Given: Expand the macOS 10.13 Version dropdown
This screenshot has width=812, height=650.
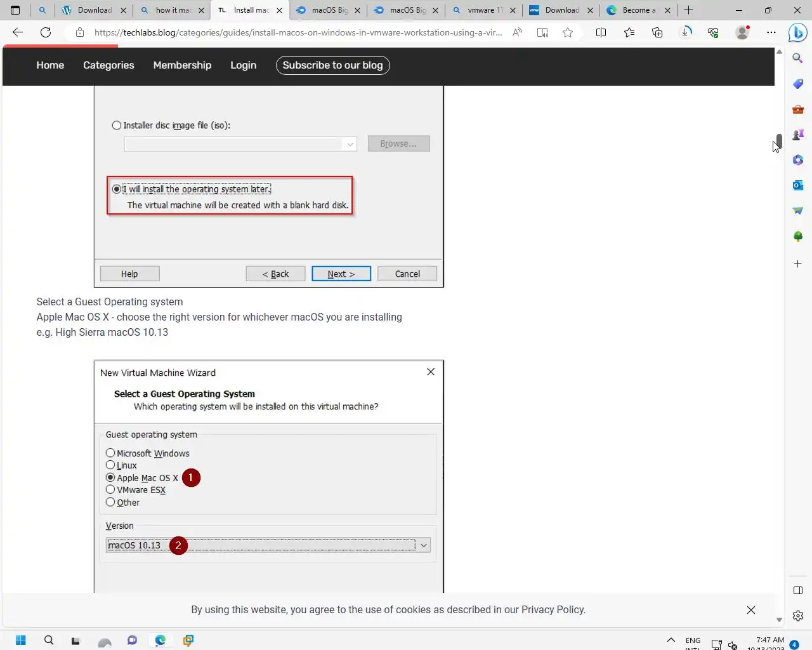Looking at the screenshot, I should coord(424,545).
